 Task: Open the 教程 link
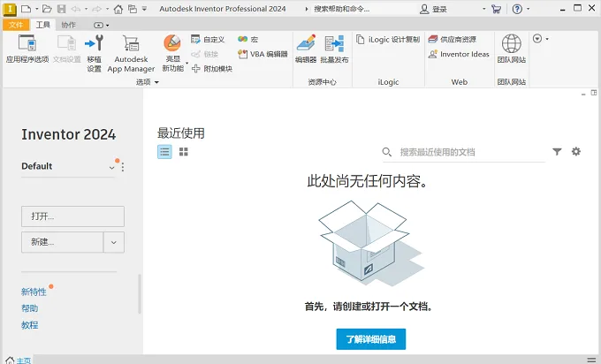point(29,325)
